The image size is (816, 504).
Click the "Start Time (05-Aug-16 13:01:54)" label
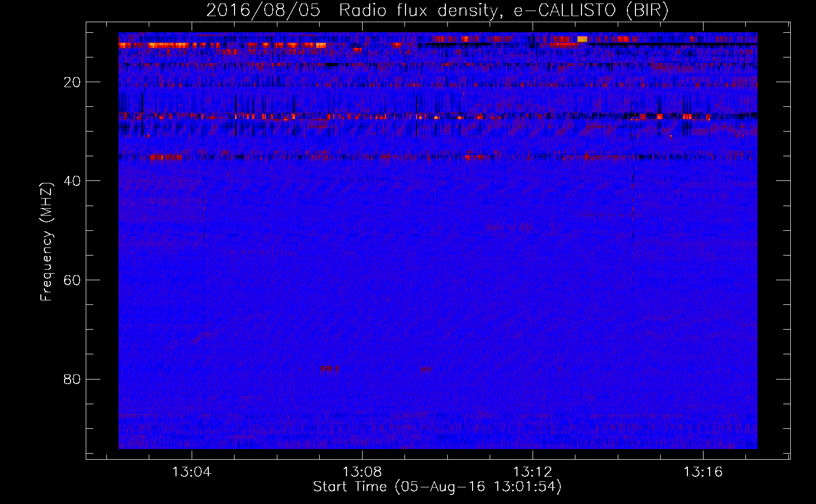[437, 487]
